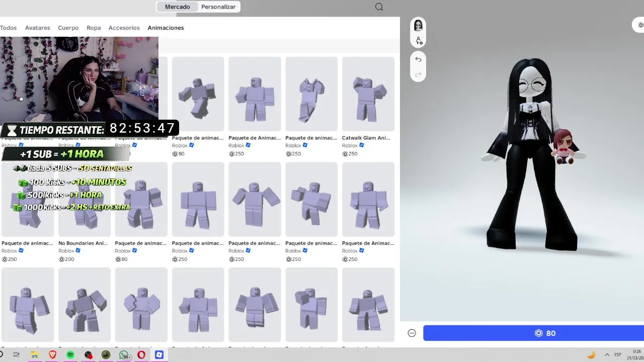644x362 pixels.
Task: Click the No Boundaries Ani... title
Action: (x=83, y=243)
